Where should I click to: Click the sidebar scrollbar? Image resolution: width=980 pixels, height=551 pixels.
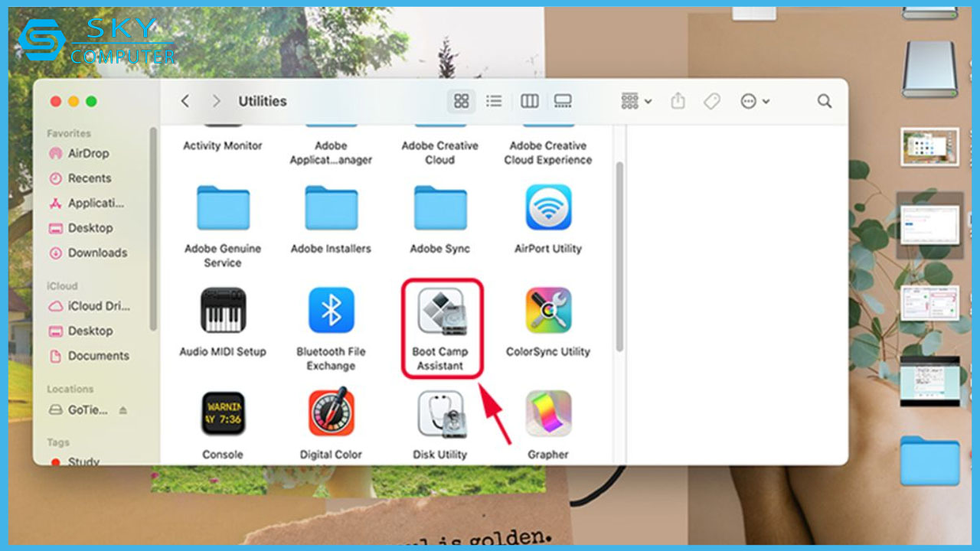(x=153, y=229)
